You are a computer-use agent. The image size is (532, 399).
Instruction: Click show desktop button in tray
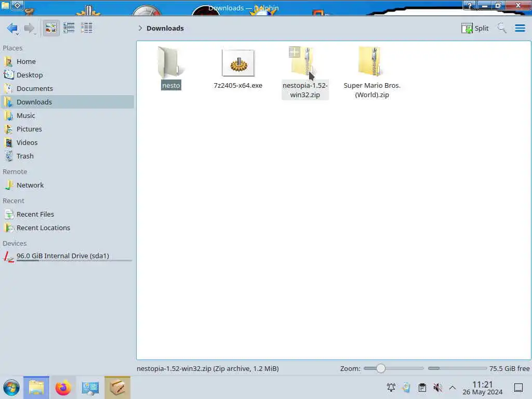(518, 388)
